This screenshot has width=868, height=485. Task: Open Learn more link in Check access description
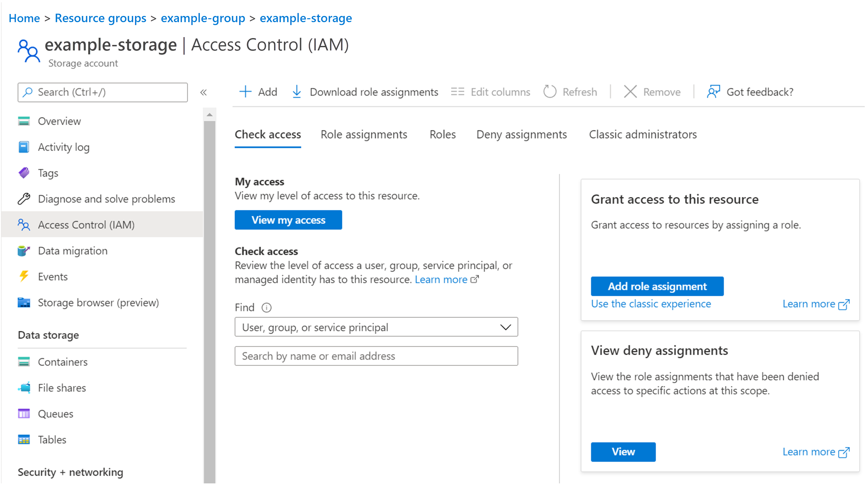coord(441,279)
